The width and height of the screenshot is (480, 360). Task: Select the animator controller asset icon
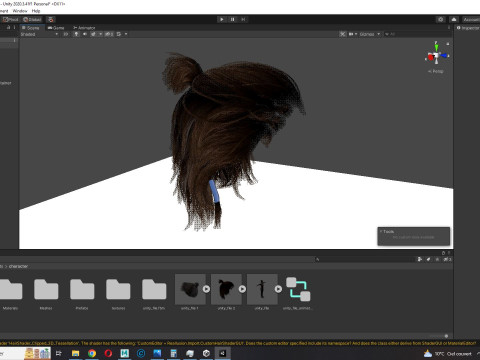click(x=298, y=289)
